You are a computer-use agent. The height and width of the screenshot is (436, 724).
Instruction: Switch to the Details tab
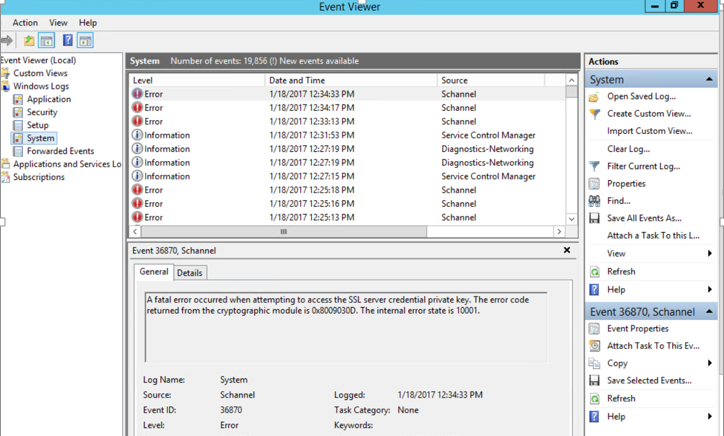click(x=189, y=273)
